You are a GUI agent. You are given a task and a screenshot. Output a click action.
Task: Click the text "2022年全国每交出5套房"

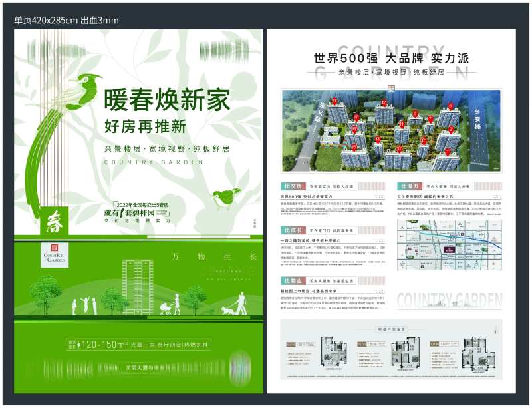(x=142, y=205)
